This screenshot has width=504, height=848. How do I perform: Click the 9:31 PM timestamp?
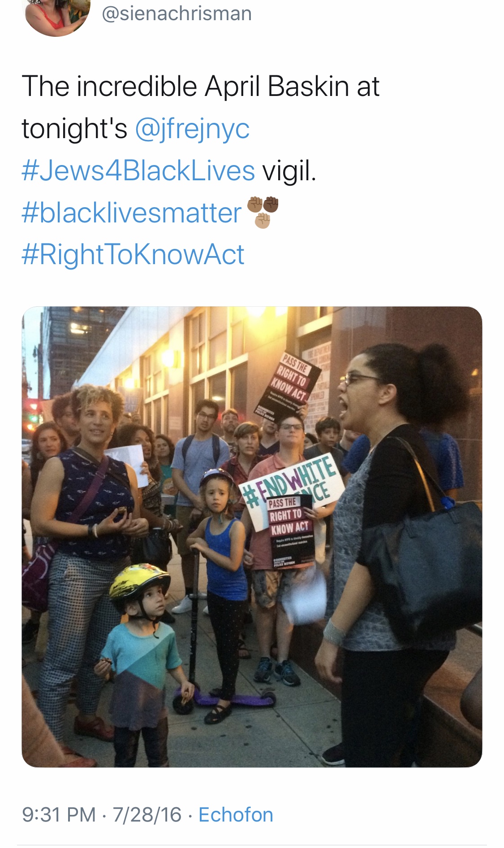(x=59, y=815)
